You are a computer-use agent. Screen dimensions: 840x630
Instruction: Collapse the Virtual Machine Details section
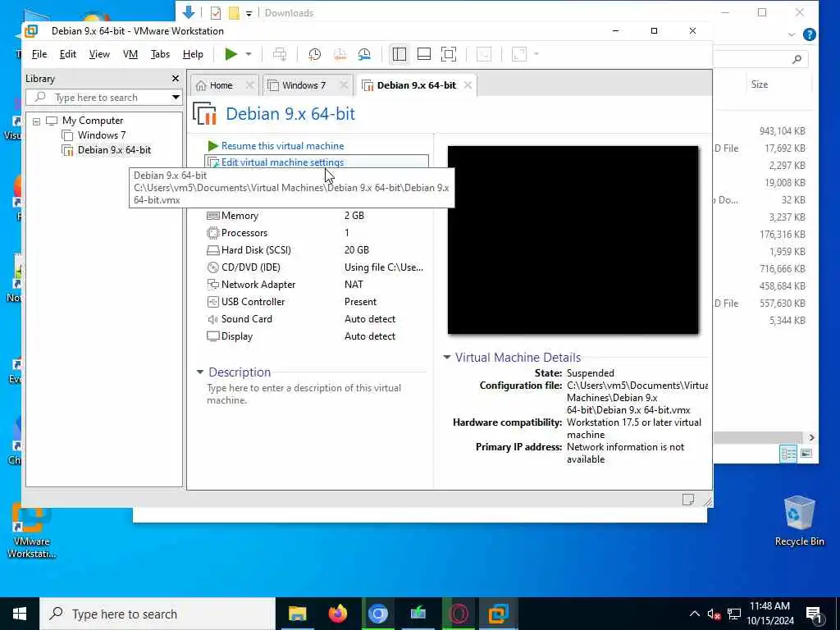pyautogui.click(x=447, y=358)
